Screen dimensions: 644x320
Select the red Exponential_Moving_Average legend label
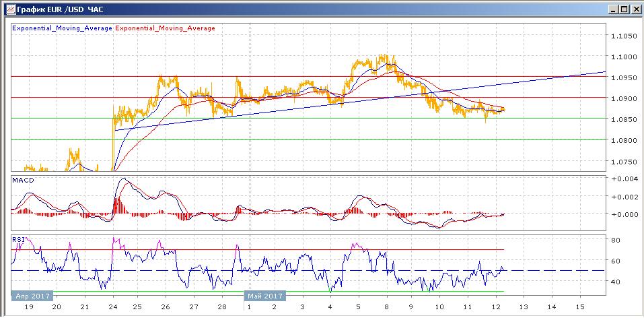coord(166,28)
